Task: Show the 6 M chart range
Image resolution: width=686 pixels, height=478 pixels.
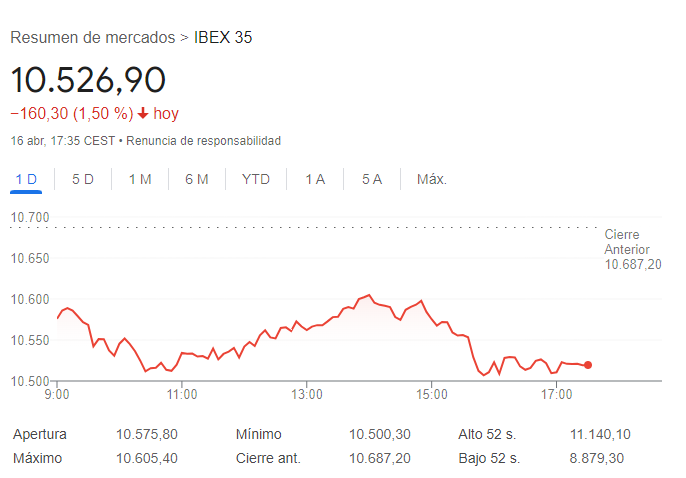Action: 197,179
